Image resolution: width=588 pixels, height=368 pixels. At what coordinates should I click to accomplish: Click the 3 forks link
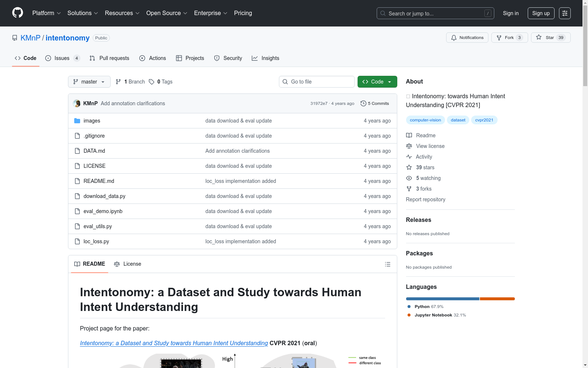[424, 189]
